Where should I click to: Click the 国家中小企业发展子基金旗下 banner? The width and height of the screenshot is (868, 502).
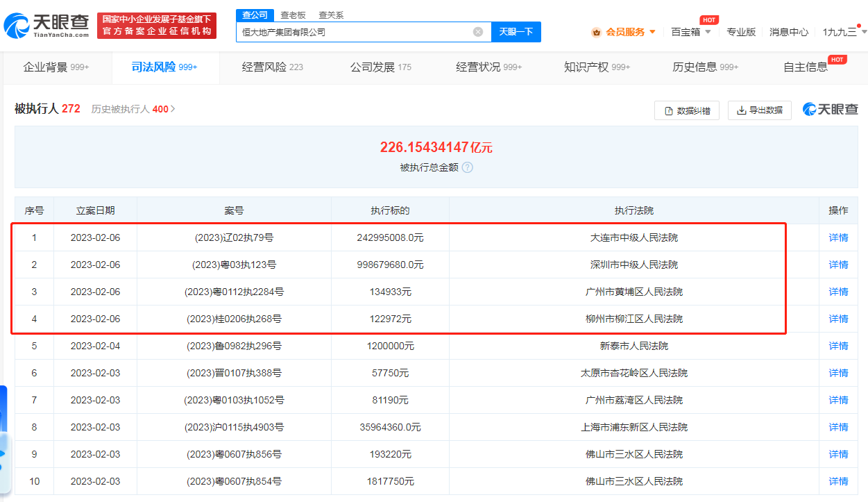[157, 26]
